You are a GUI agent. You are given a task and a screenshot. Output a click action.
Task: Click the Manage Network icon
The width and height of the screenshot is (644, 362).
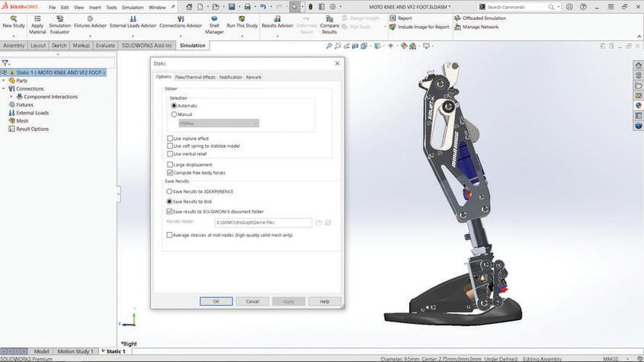point(457,27)
